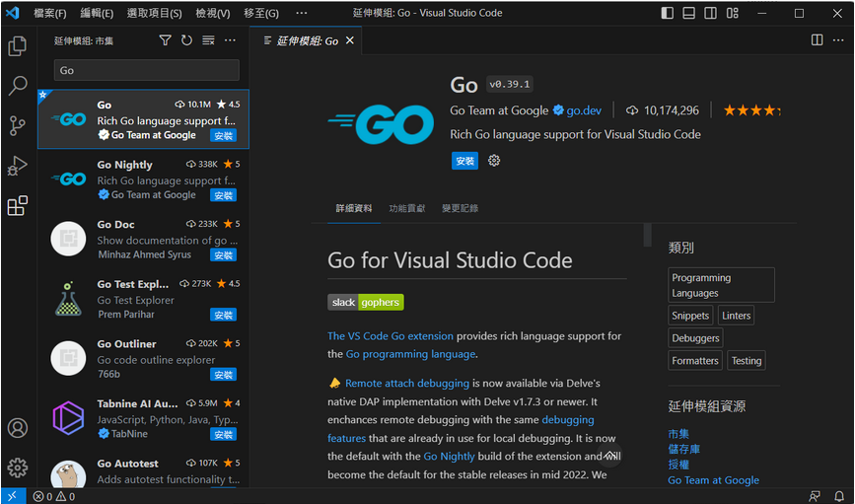Open the Manage gear in activity bar
855x504 pixels.
coord(18,468)
